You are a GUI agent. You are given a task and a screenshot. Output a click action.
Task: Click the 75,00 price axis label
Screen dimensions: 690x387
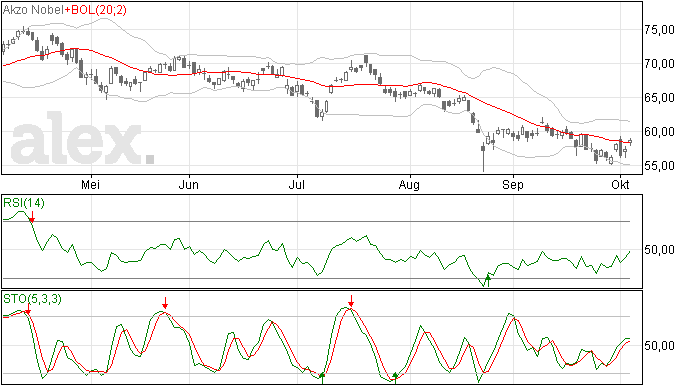click(x=659, y=29)
